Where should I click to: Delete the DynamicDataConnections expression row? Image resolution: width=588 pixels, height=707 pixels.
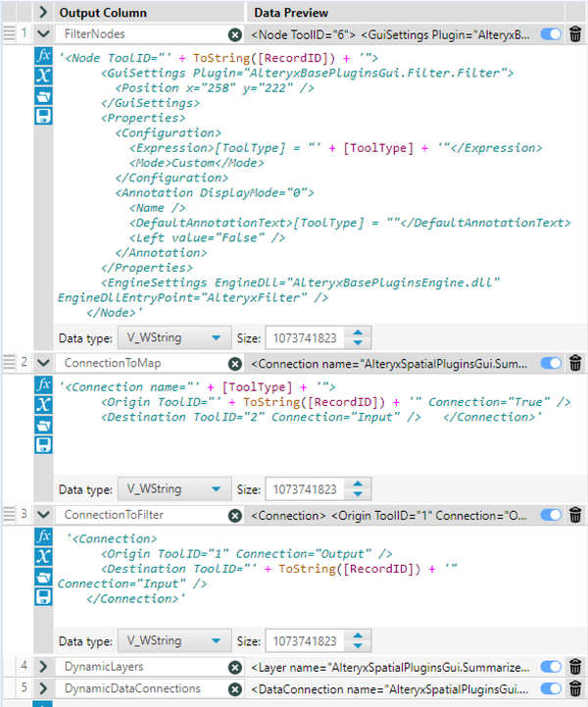pyautogui.click(x=575, y=688)
